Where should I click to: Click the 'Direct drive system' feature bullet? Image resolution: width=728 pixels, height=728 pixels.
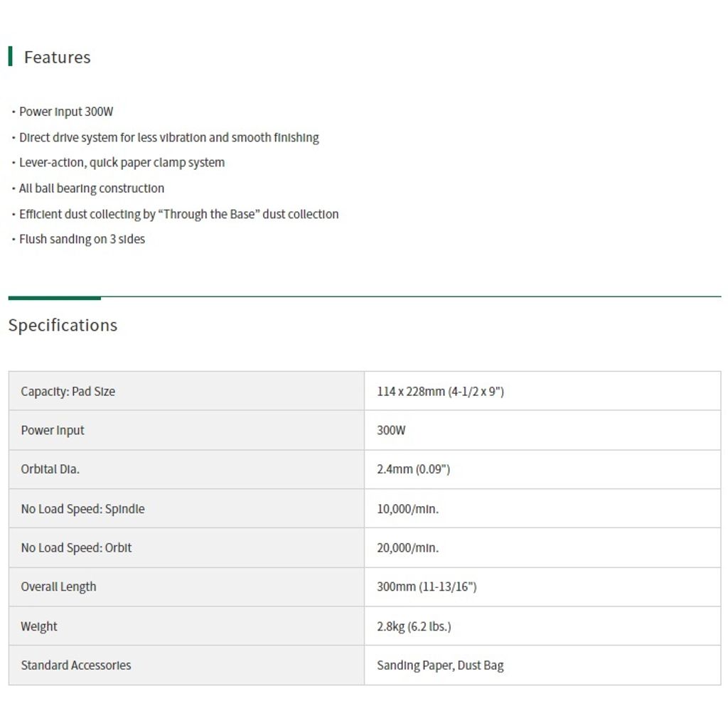click(x=168, y=137)
